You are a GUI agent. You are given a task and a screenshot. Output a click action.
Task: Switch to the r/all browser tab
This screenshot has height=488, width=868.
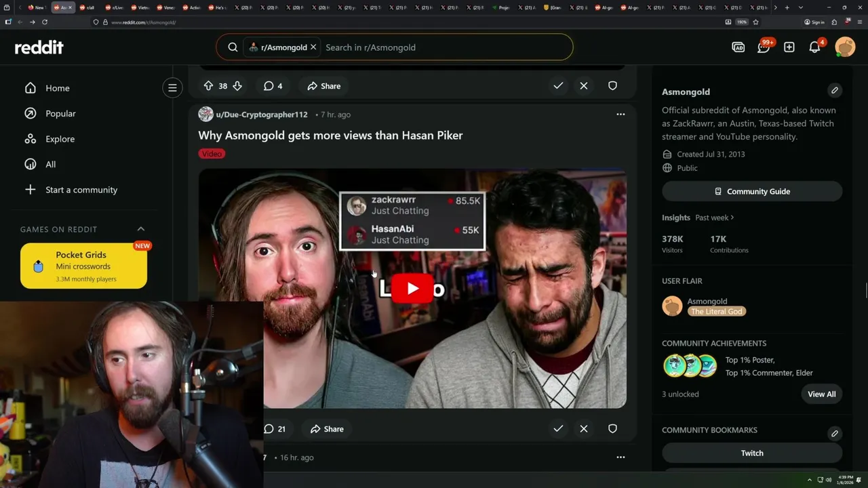pos(88,7)
